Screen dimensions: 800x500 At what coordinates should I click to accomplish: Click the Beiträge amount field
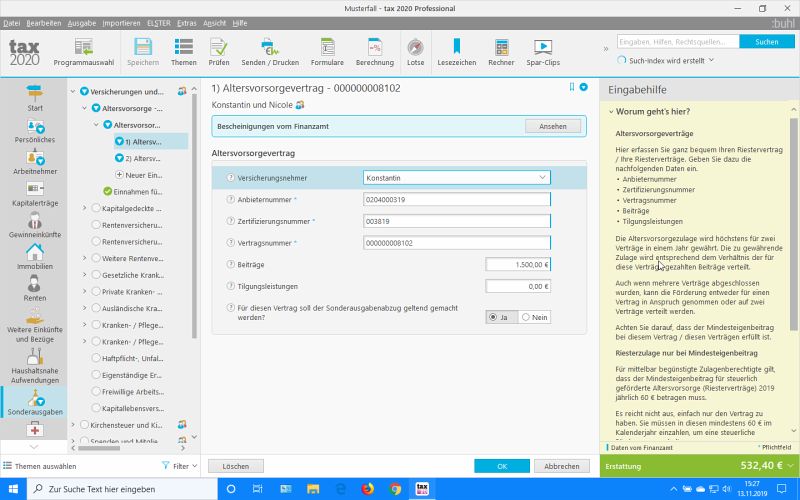517,264
